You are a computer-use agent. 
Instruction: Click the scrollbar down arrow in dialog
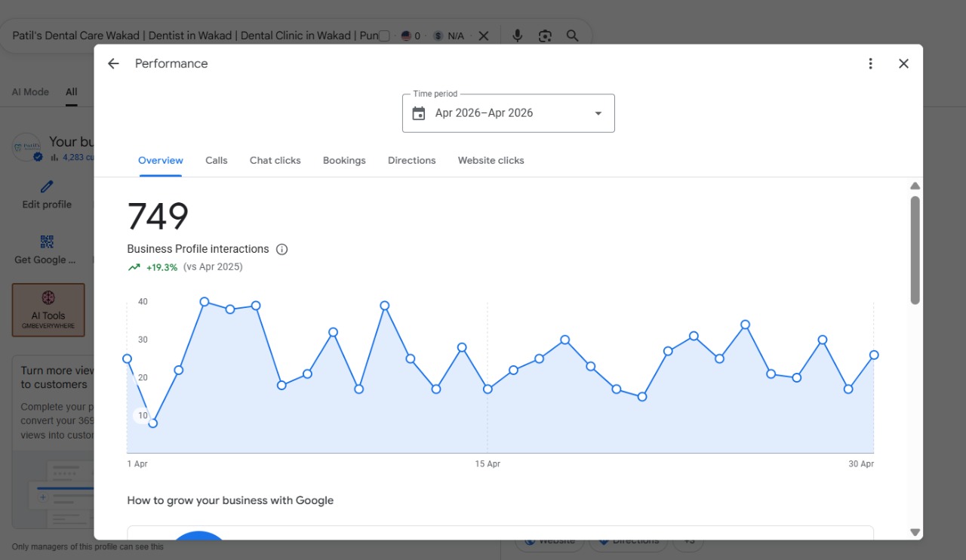click(915, 532)
